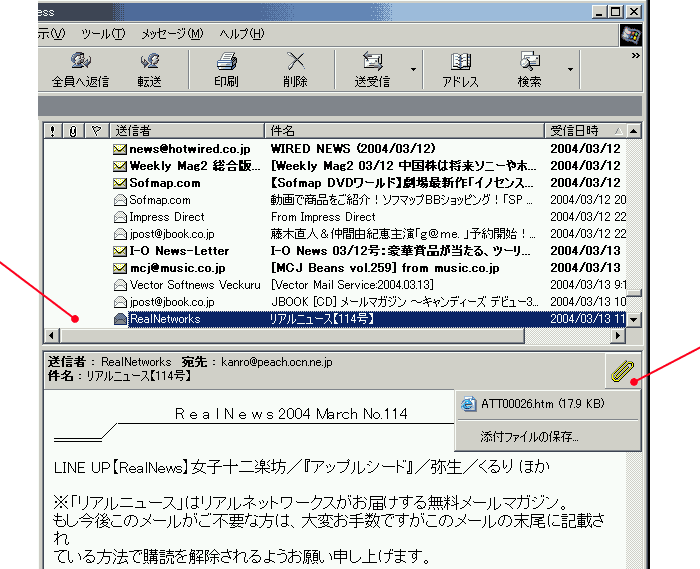Choose Save Attachments (添付ファイルの保存) option

(x=529, y=436)
